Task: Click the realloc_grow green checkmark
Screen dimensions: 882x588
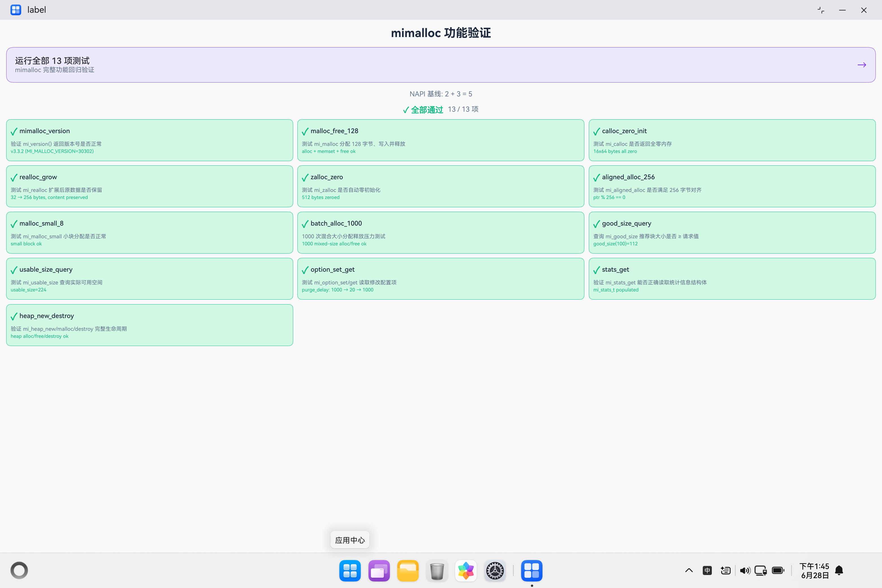Action: pyautogui.click(x=14, y=177)
